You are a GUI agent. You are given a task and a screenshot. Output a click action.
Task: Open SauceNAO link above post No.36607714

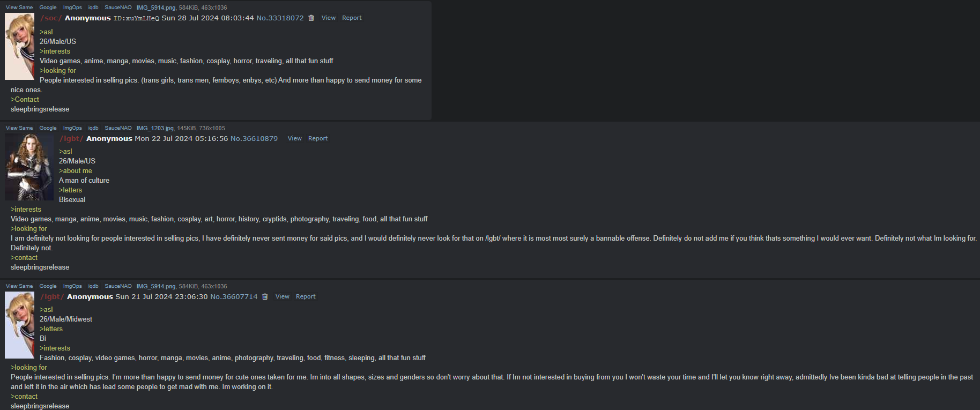coord(118,286)
